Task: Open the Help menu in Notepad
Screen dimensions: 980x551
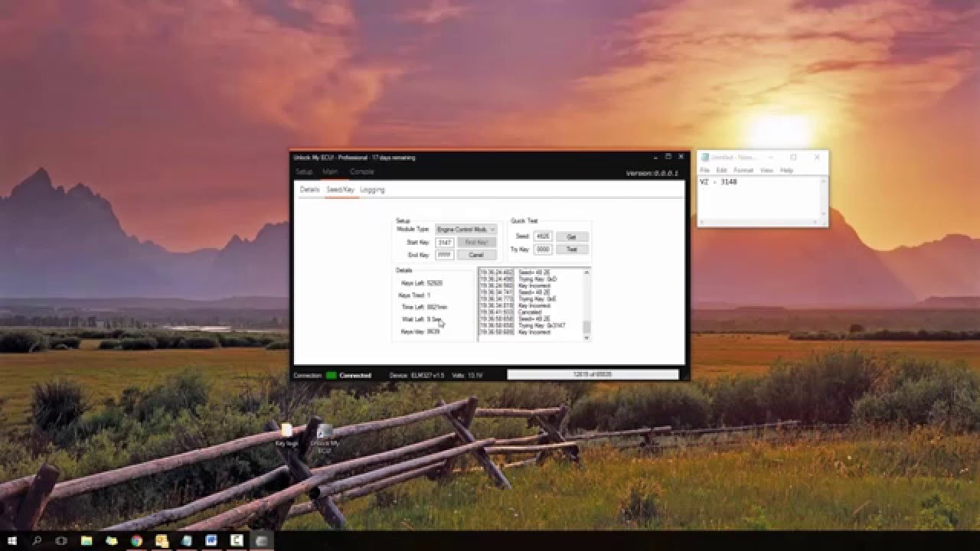Action: (x=786, y=171)
